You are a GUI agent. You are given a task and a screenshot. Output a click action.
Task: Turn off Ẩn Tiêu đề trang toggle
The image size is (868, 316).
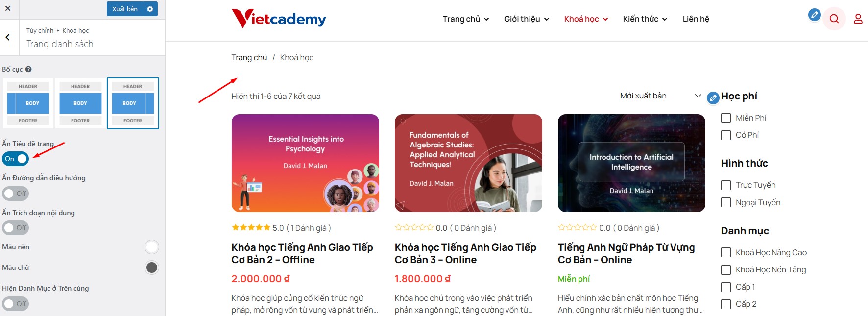(x=16, y=159)
